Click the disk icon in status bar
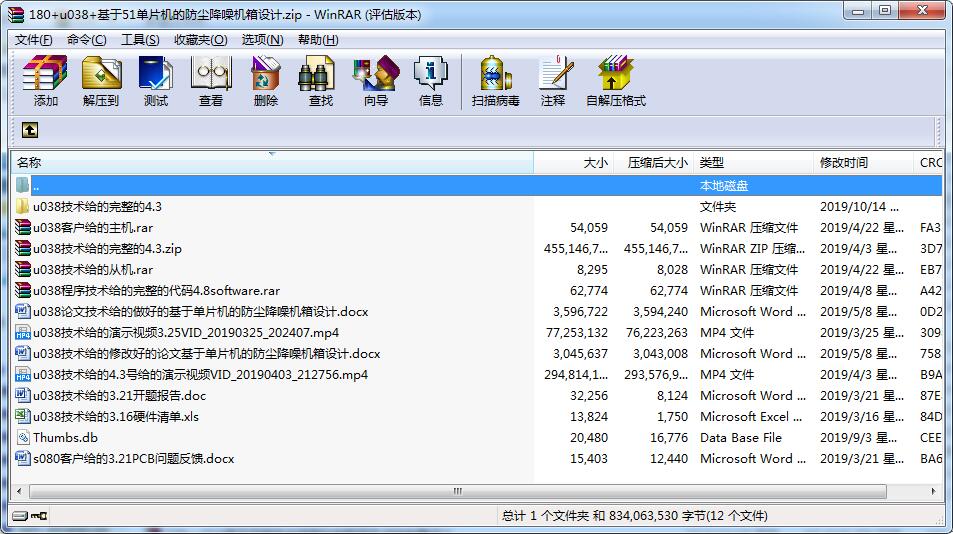This screenshot has width=953, height=534. click(20, 516)
